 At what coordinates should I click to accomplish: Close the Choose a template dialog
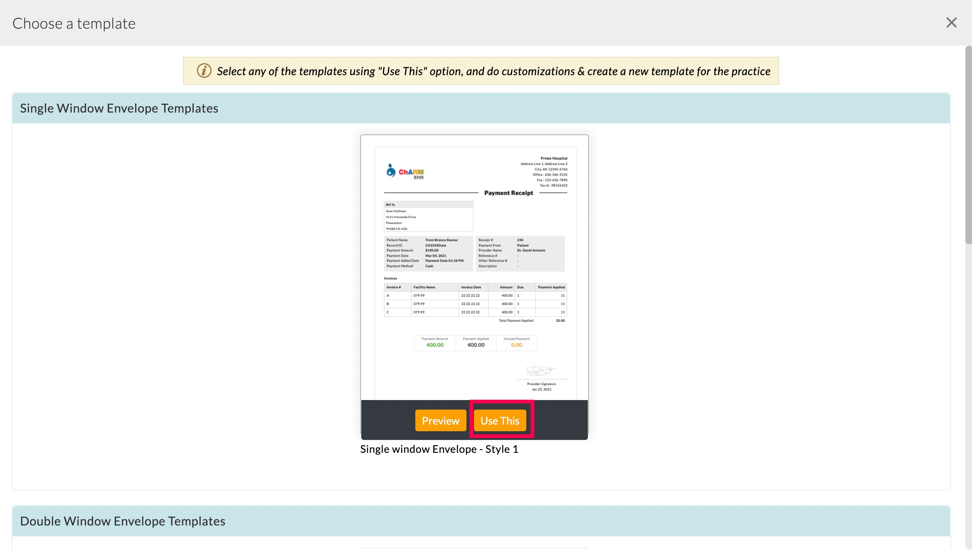tap(951, 23)
